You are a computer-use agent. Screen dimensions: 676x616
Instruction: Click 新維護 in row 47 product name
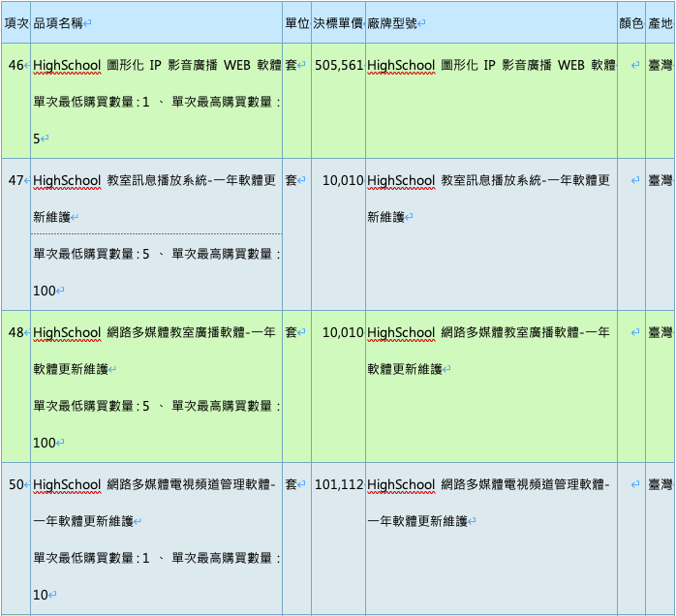pos(51,217)
